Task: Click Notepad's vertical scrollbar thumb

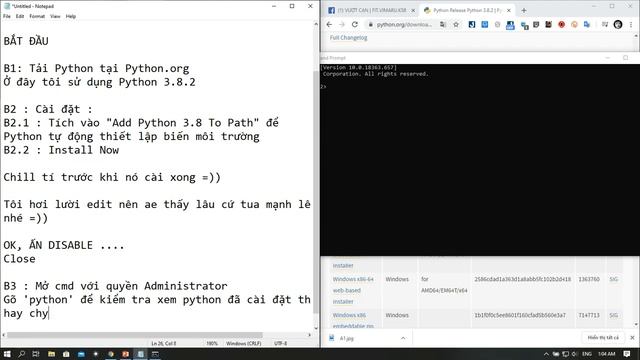Action: coord(316,192)
